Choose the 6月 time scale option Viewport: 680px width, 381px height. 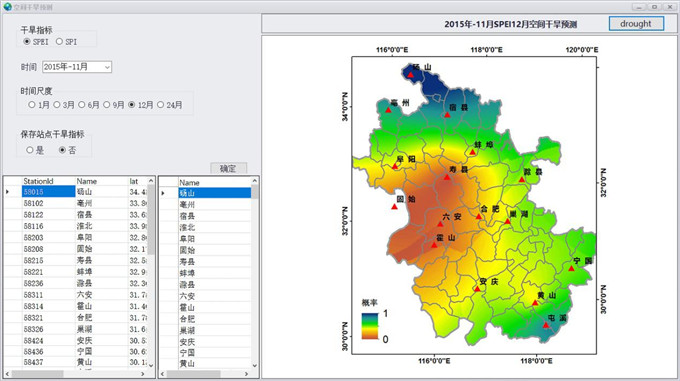tap(89, 105)
